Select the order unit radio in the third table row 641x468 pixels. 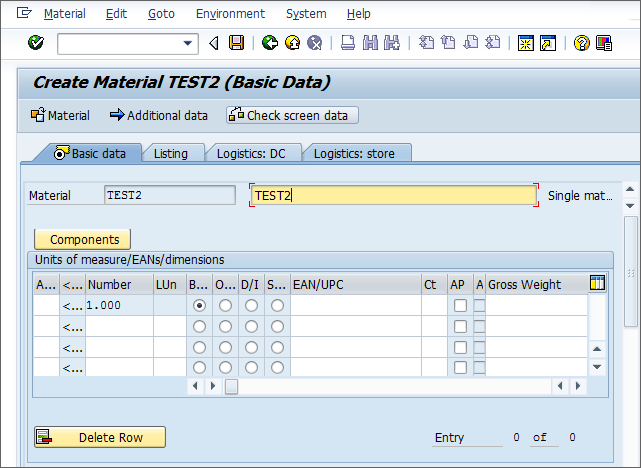(x=225, y=347)
